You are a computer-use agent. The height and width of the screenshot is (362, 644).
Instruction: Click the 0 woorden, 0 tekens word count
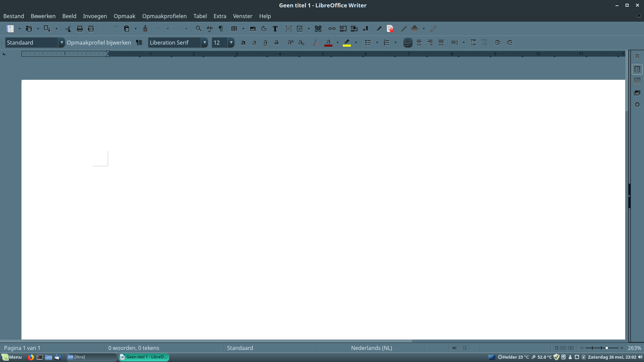coord(134,348)
